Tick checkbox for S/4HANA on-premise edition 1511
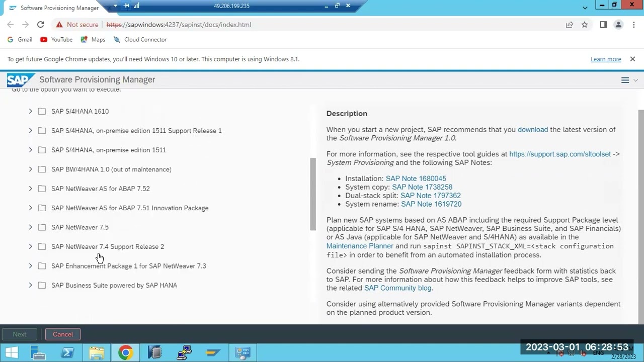 click(42, 150)
